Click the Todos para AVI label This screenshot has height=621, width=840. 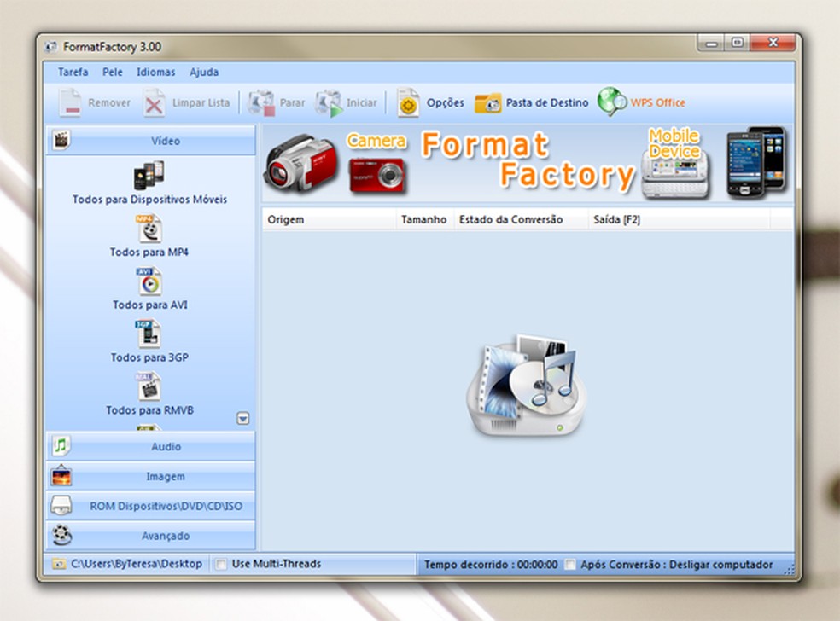[150, 305]
